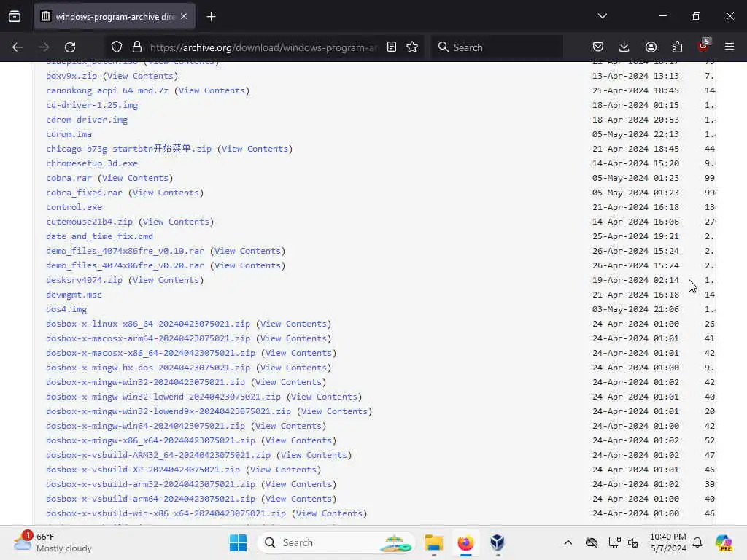The image size is (747, 560).
Task: Show site security padlock info
Action: click(x=137, y=47)
